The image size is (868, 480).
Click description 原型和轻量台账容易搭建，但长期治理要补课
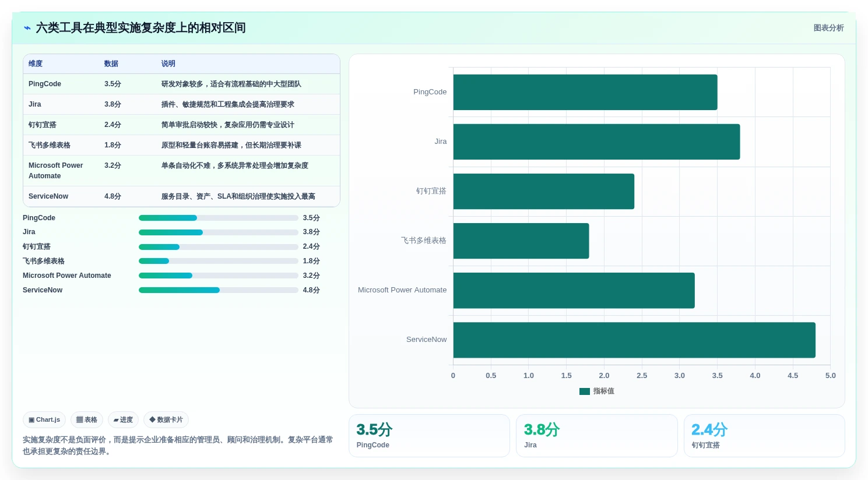[231, 145]
